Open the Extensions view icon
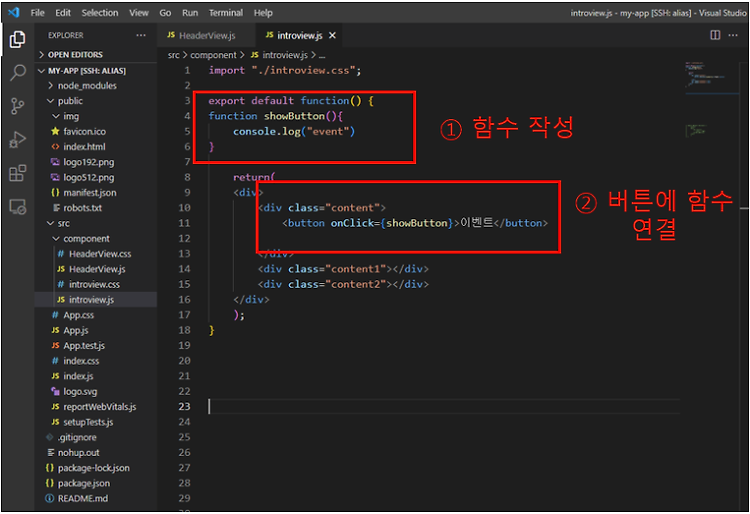Viewport: 750px width, 514px height. coord(17,173)
